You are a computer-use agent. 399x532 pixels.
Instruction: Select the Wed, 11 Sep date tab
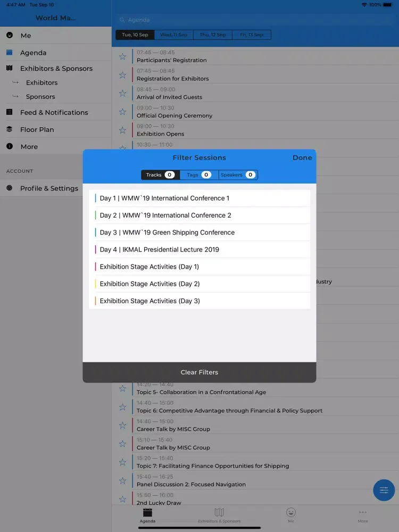coord(174,35)
